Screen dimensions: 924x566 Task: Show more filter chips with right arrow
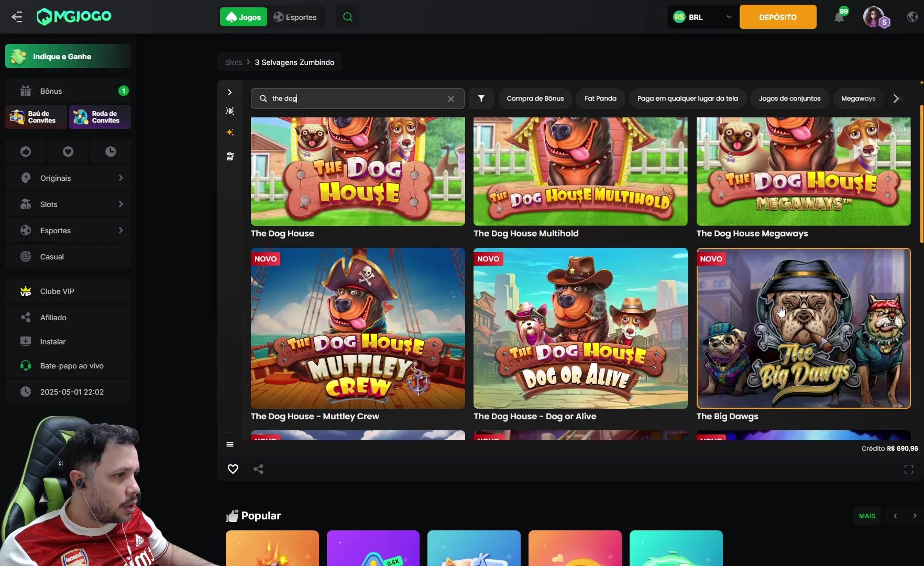point(896,99)
